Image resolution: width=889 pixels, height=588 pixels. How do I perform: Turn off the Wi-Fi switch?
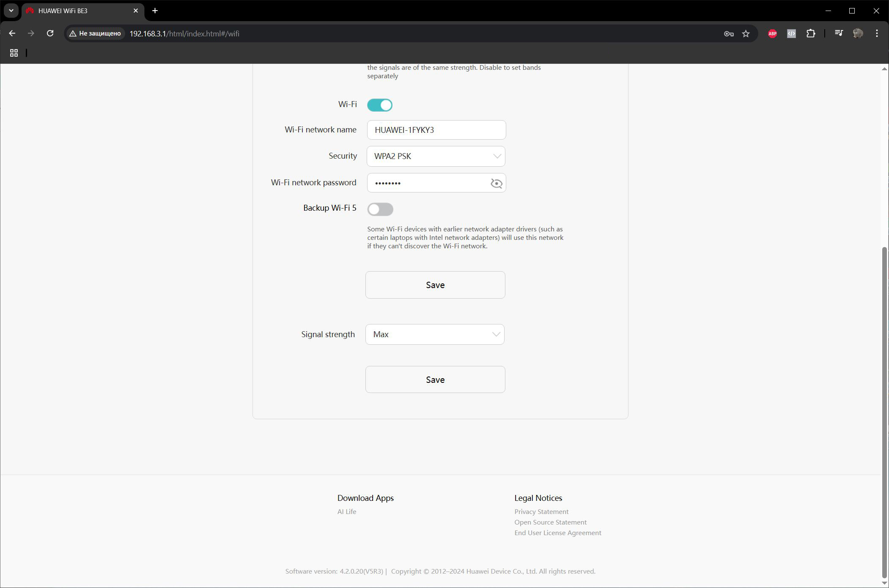click(380, 105)
